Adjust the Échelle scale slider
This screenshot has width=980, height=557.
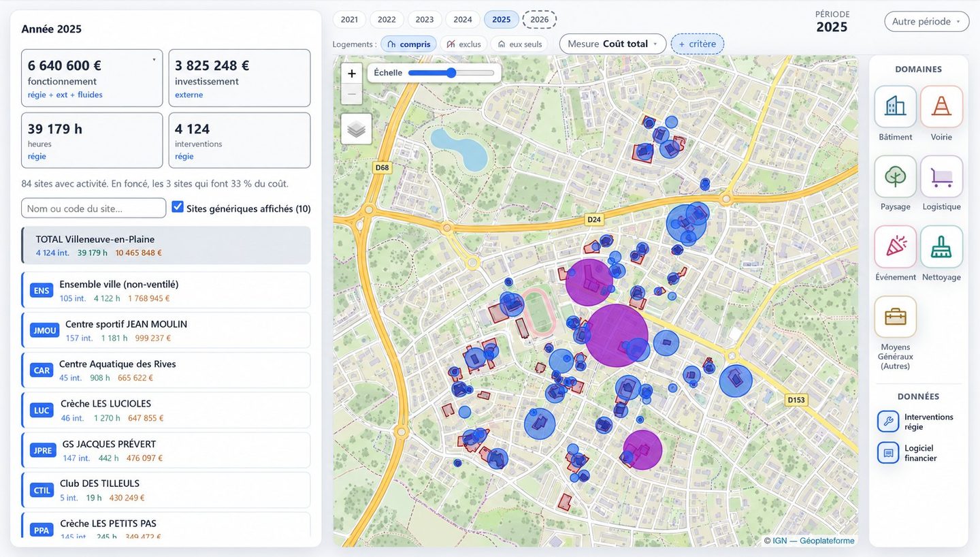point(451,73)
